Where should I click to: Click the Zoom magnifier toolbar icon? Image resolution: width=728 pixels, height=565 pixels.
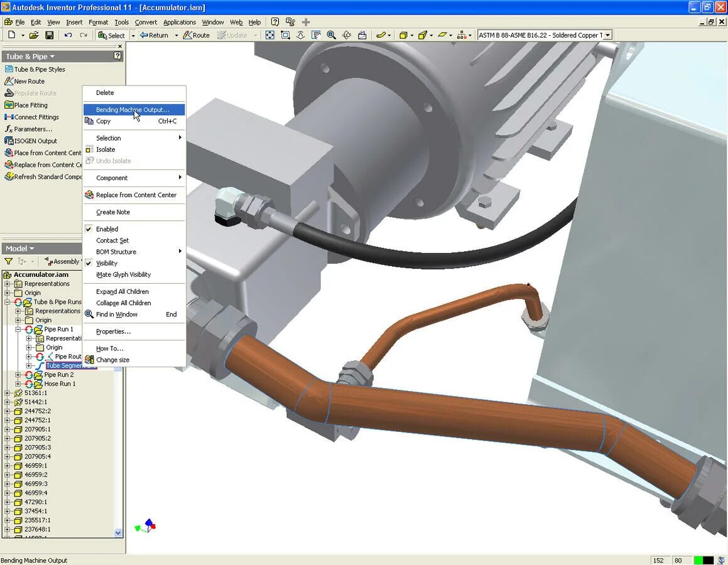331,35
